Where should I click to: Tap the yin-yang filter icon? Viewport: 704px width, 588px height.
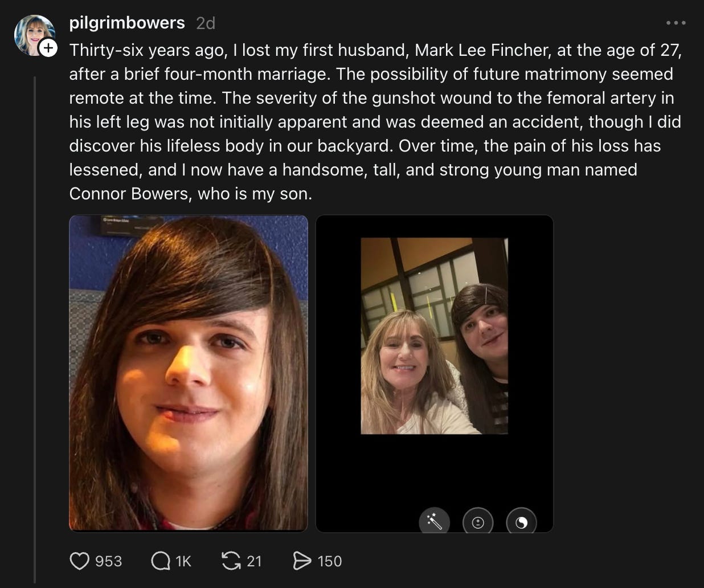point(521,521)
